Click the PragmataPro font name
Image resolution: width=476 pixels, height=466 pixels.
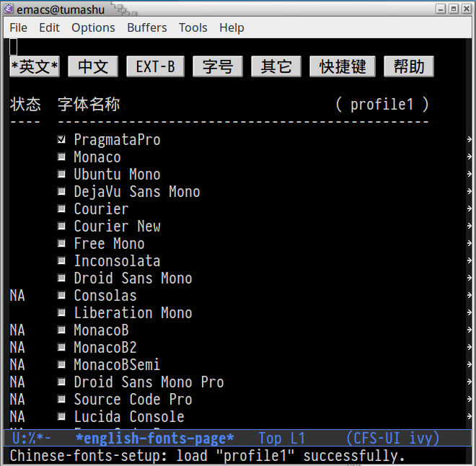pos(117,140)
